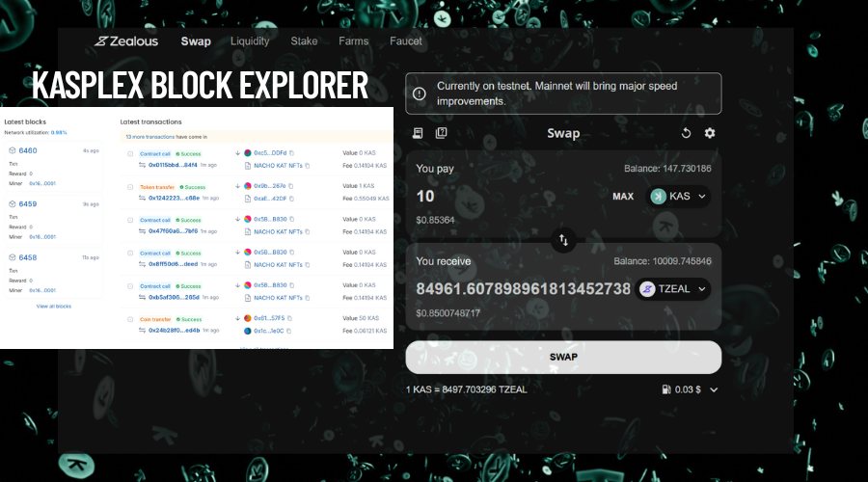The image size is (868, 482).
Task: Open transaction 0x0115bbd...84f4
Action: 173,165
